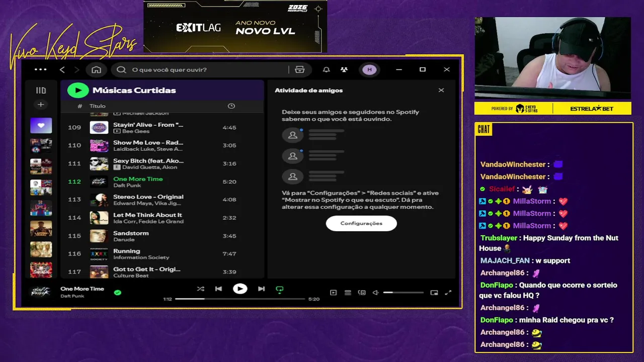
Task: Select One More Time in track list
Action: click(x=162, y=182)
